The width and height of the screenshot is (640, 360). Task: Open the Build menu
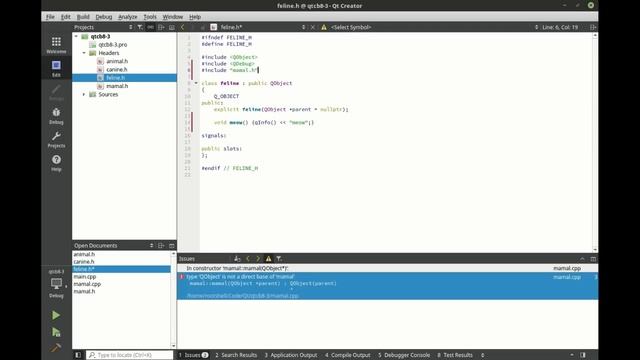click(83, 17)
